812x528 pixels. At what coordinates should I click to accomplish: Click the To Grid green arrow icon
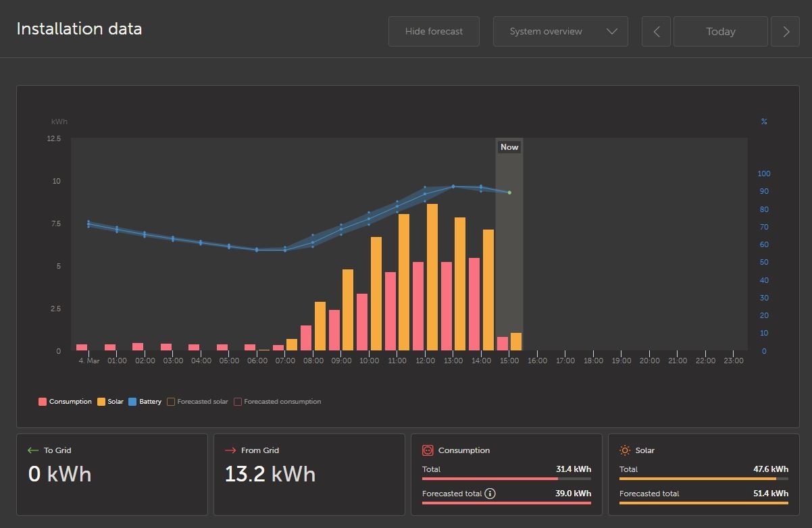click(32, 450)
